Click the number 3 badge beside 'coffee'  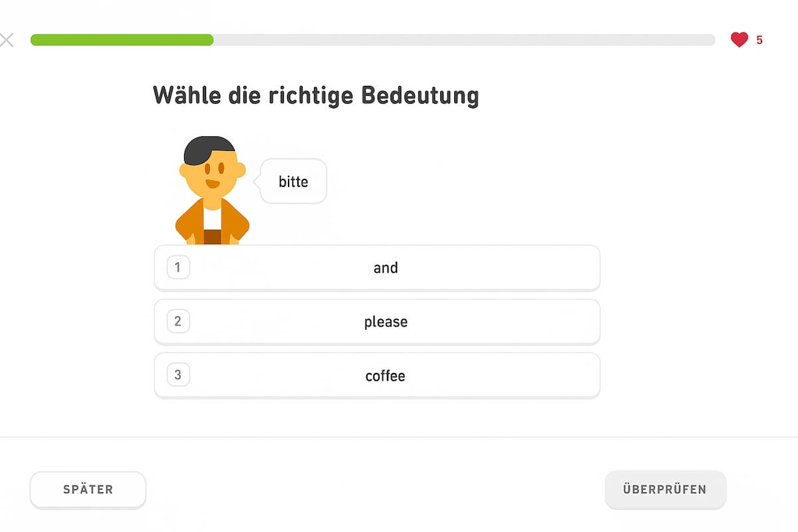coord(178,375)
